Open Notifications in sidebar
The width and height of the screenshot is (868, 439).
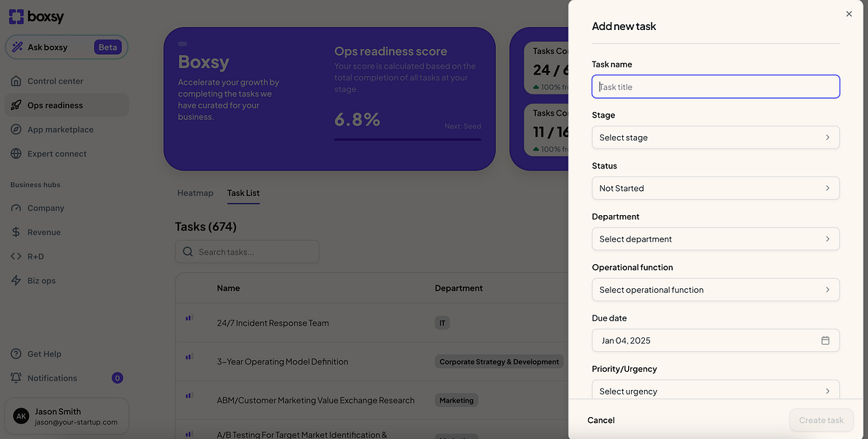pyautogui.click(x=67, y=378)
